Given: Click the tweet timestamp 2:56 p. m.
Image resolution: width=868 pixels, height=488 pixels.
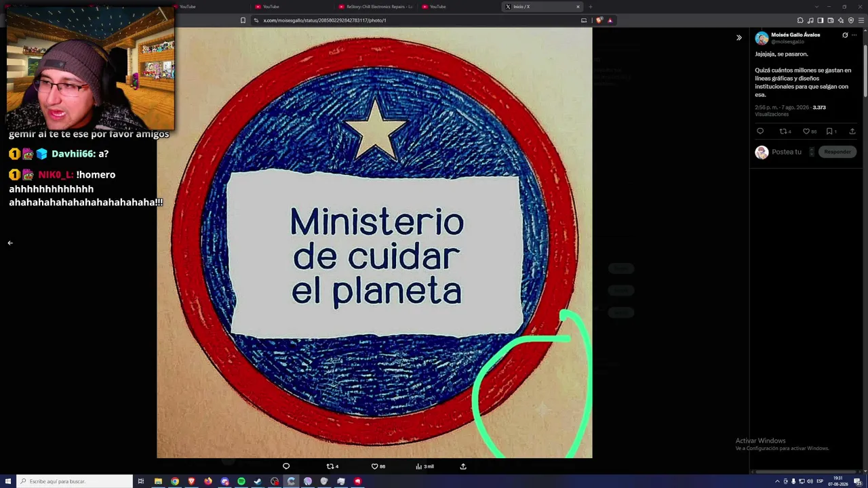Looking at the screenshot, I should click(782, 108).
